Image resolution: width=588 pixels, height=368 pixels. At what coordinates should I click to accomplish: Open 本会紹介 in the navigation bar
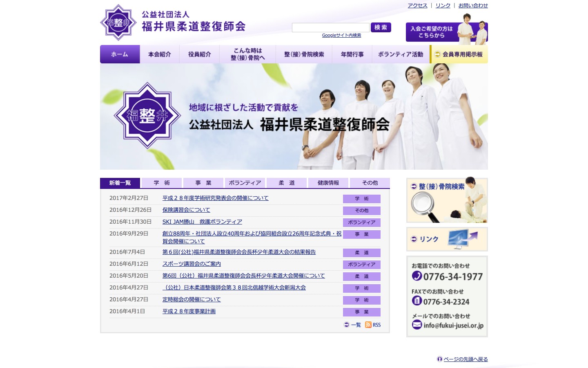click(x=160, y=54)
